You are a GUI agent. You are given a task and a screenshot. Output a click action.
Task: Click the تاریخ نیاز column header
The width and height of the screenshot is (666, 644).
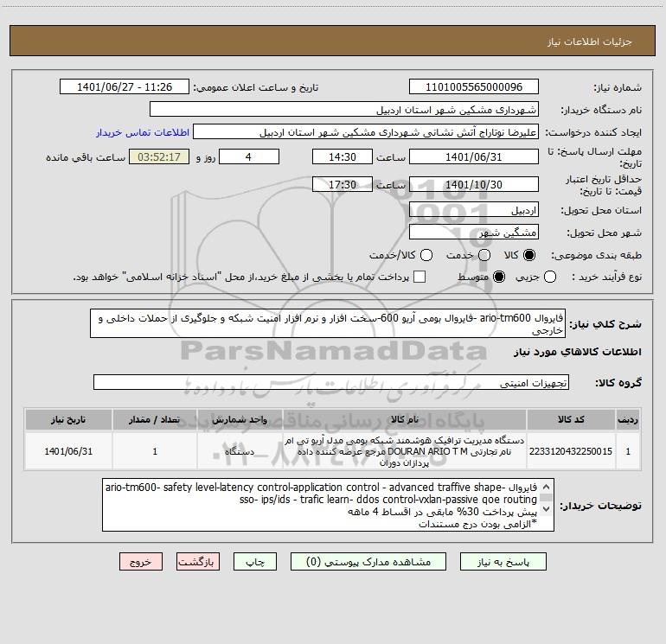pos(68,419)
